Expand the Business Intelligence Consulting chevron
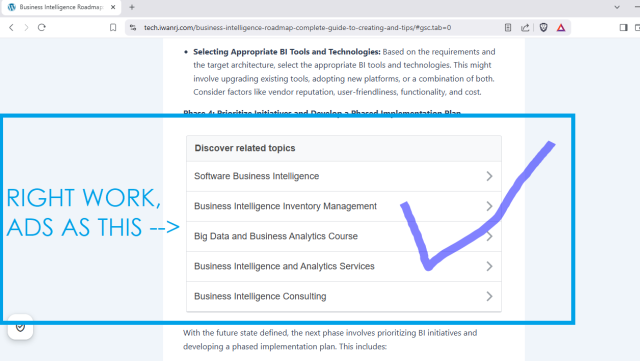640x361 pixels. coord(489,296)
